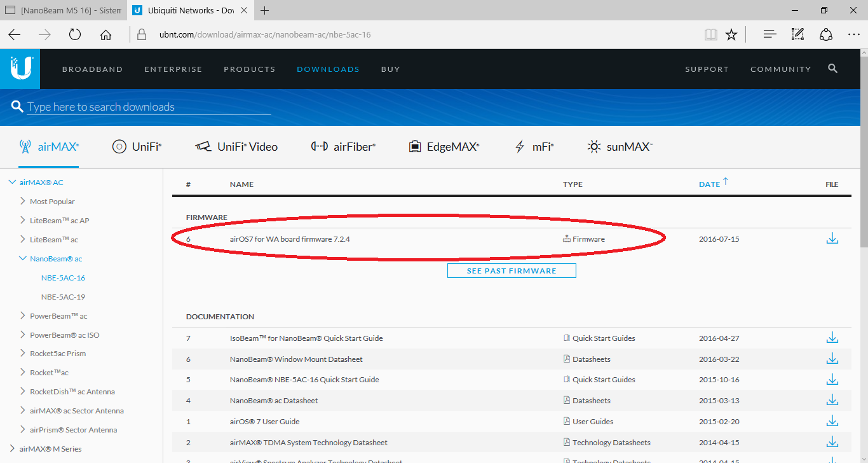Screen dimensions: 868x463
Task: Open the DOWNLOADS navigation menu
Action: pos(328,69)
